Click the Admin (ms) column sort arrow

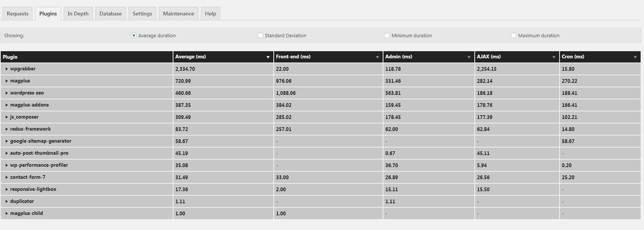click(469, 57)
